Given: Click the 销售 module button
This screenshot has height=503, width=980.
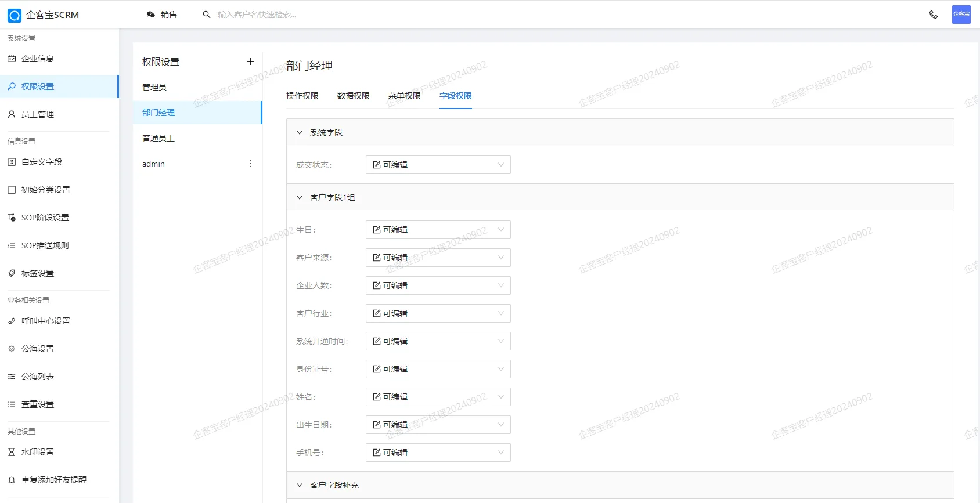Looking at the screenshot, I should tap(162, 15).
